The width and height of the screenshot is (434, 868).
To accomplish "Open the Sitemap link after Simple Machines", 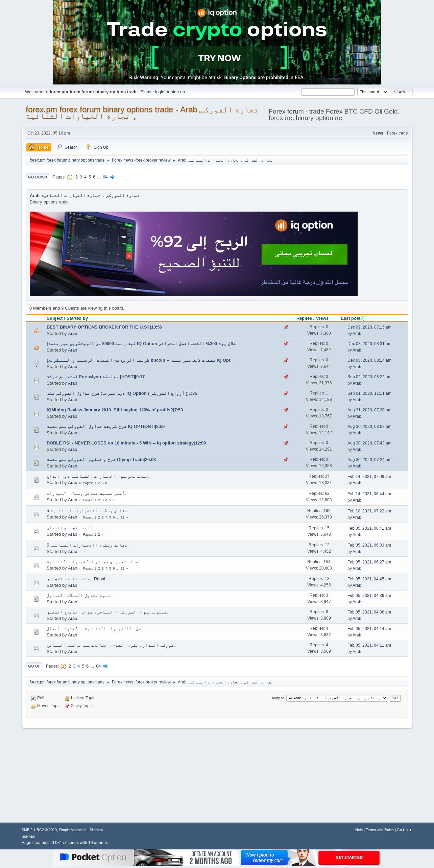I will (96, 830).
